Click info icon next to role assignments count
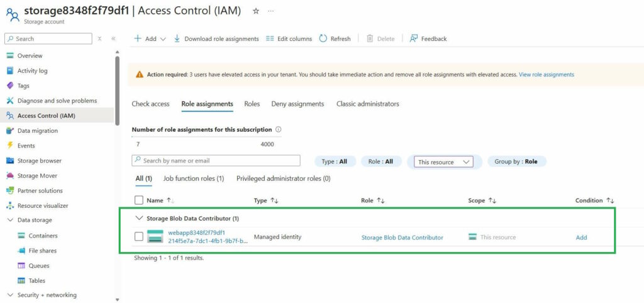Viewport: 644px width, 303px height. (x=279, y=130)
